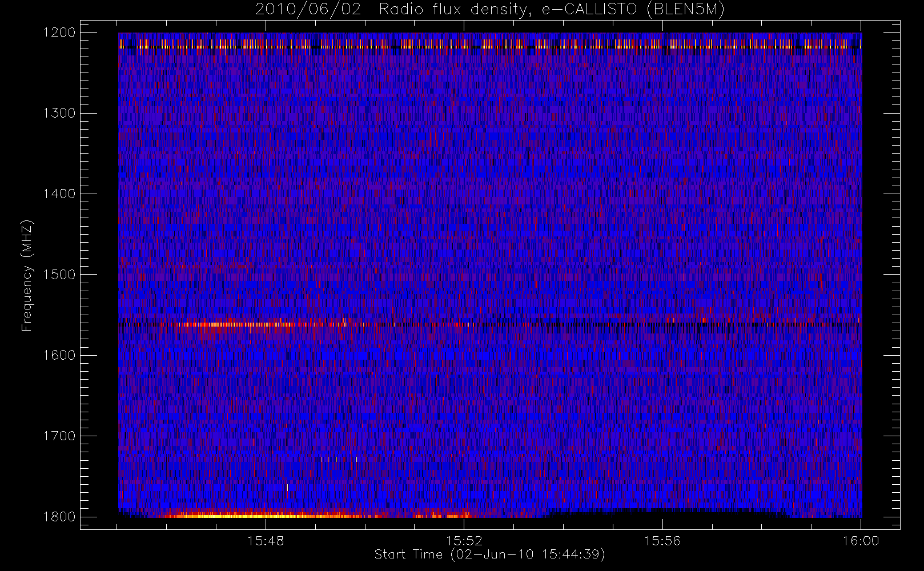Click the 1400 frequency tick label
Screen dimensions: 924x571
tap(59, 194)
